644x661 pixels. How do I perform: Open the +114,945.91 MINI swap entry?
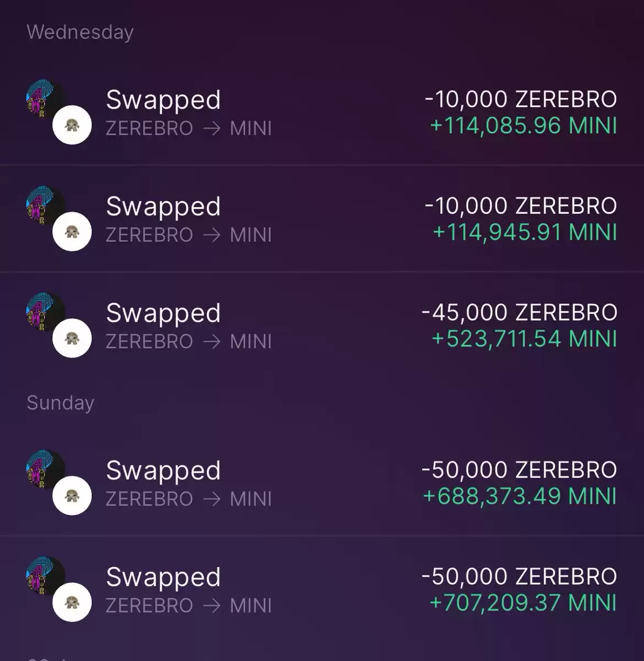[322, 219]
